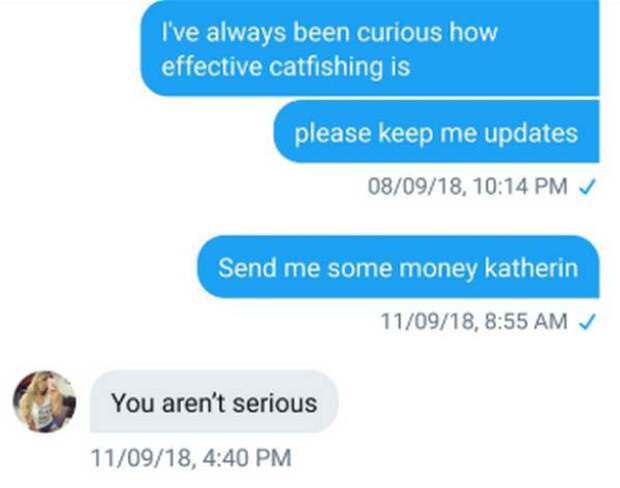Click the 11/09/18, 8:55 AM timestamp
This screenshot has height=488, width=620.
[x=474, y=321]
